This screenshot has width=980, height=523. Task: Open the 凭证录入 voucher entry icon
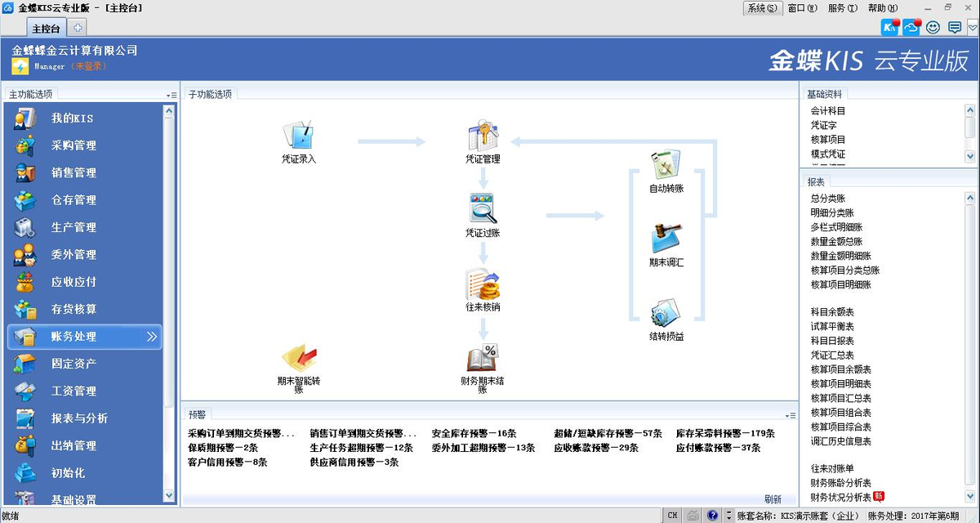(298, 135)
